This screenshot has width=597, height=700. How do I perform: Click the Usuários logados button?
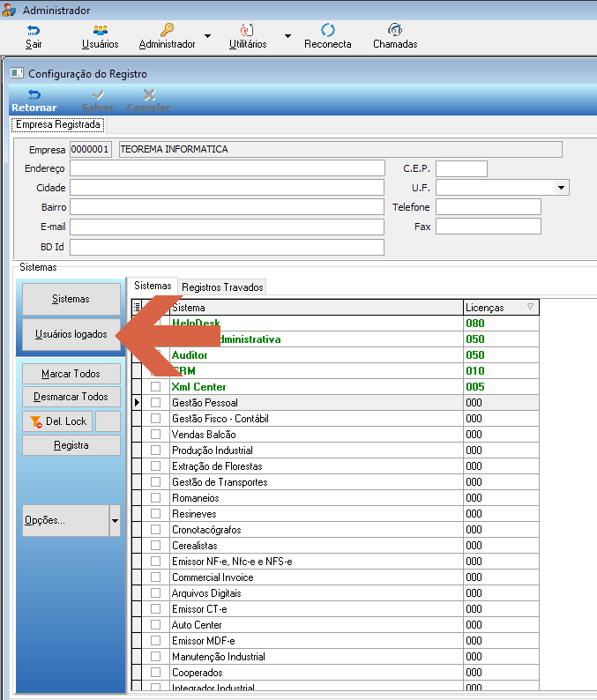71,334
